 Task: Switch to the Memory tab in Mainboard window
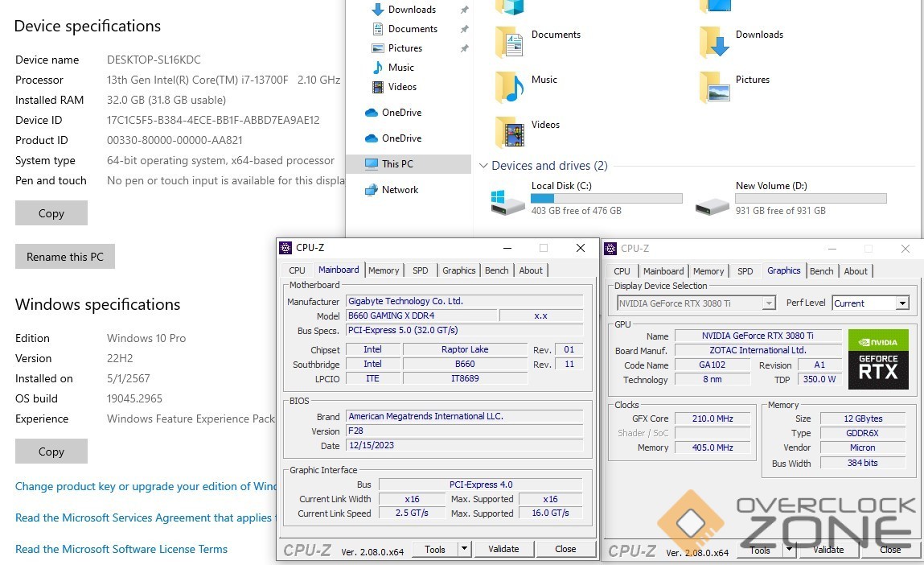pyautogui.click(x=384, y=270)
